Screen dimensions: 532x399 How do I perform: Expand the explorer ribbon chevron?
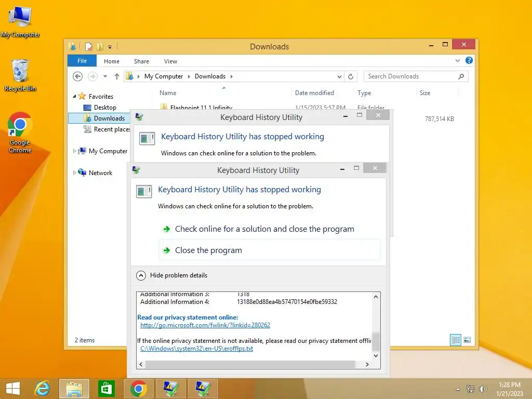click(x=457, y=61)
